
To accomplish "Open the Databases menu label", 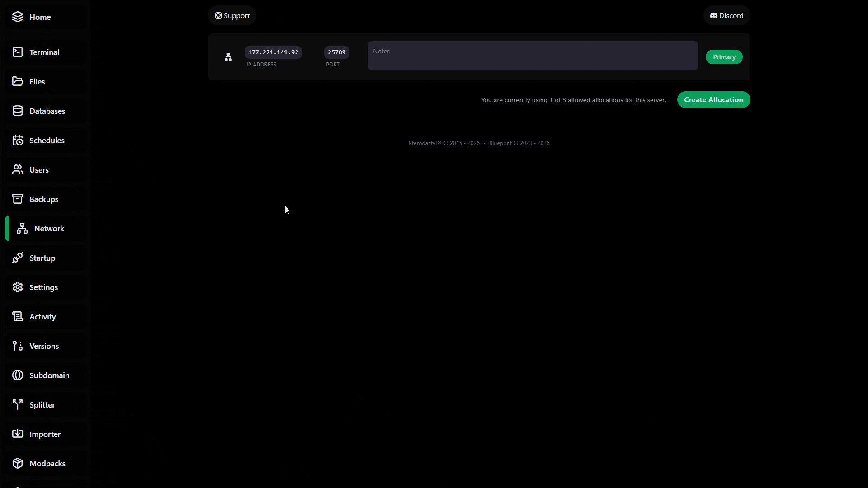I will pos(47,111).
